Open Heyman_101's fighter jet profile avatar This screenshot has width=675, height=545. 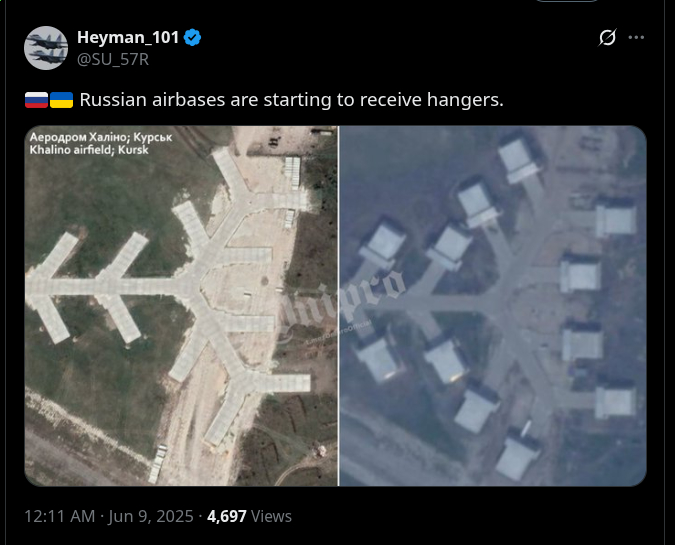click(46, 48)
